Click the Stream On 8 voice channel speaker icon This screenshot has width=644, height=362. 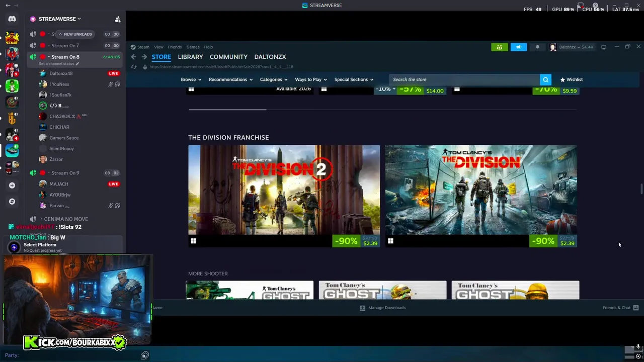click(33, 57)
